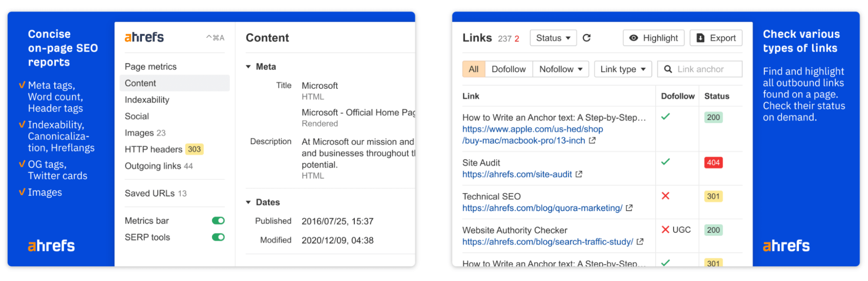Open the ahrefs.com/site-audit link
868x281 pixels.
coord(517,174)
